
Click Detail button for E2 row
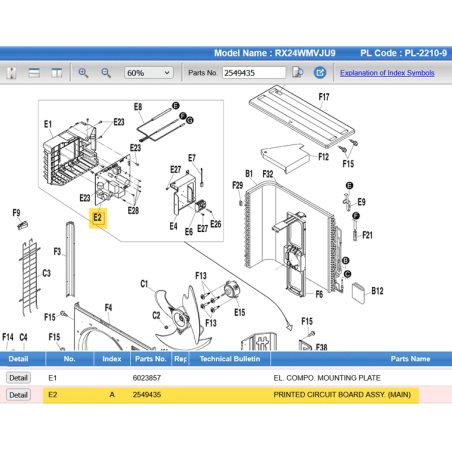point(18,395)
